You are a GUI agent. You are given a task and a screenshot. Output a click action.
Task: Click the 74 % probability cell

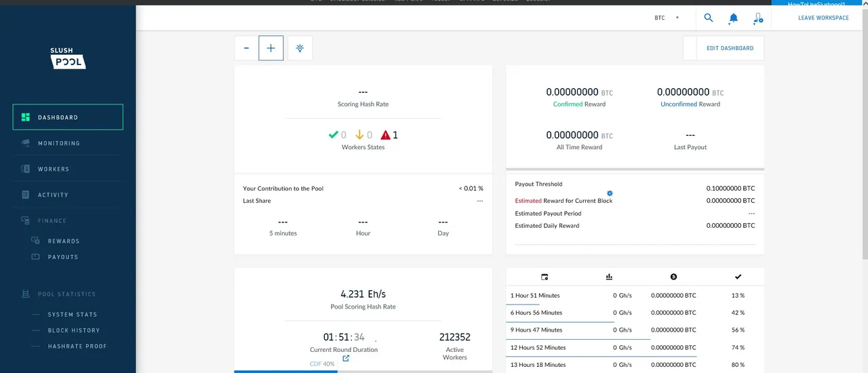(738, 348)
